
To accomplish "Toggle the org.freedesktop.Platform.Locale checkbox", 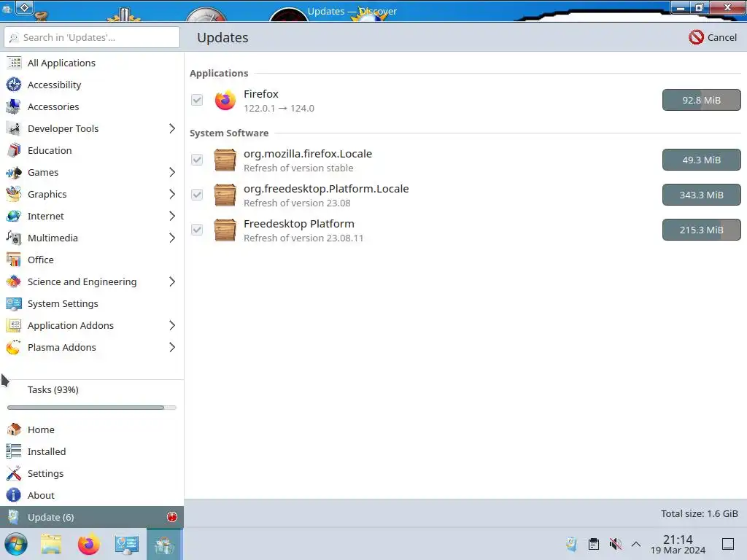I will (x=197, y=195).
